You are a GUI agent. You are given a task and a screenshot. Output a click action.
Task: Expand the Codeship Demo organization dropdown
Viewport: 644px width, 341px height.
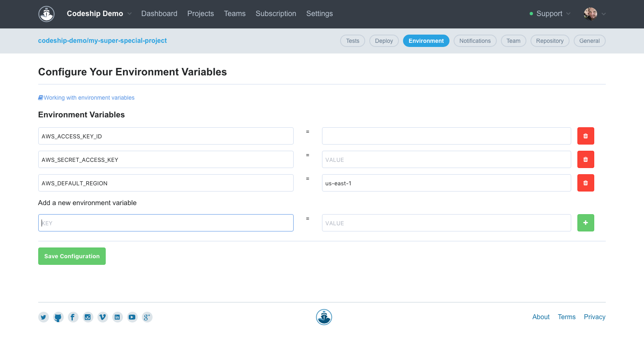tap(99, 14)
